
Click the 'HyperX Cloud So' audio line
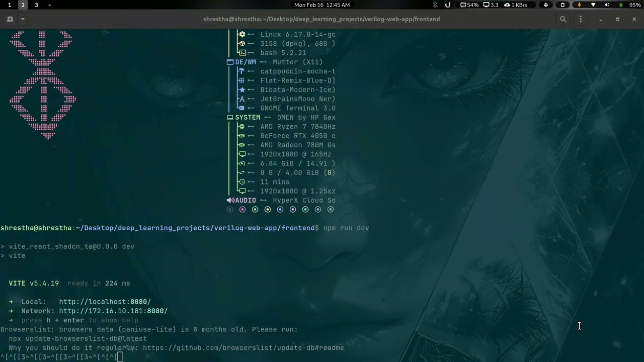pos(304,201)
